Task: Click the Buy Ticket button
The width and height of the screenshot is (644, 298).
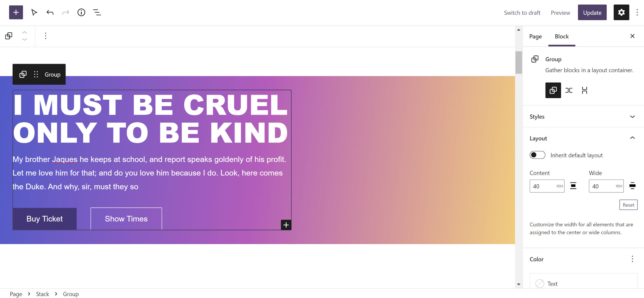Action: tap(44, 218)
